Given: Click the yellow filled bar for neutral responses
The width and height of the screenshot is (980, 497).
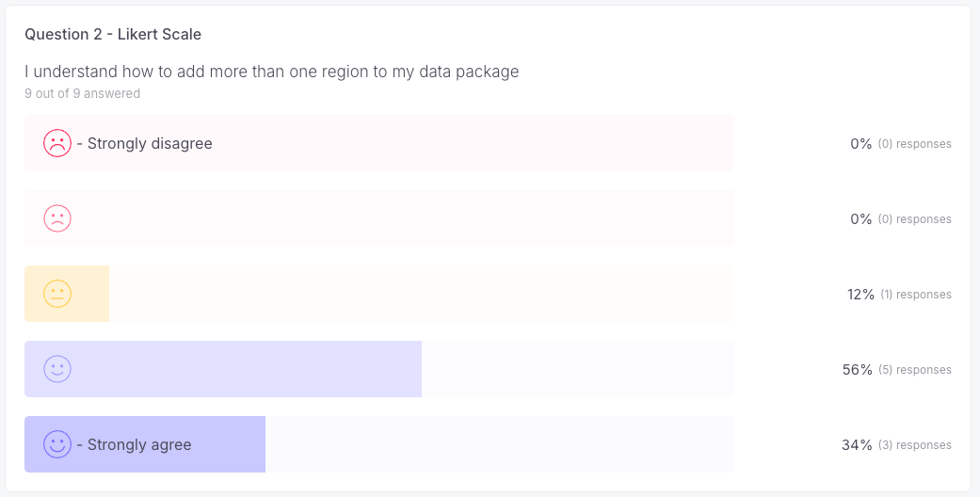Looking at the screenshot, I should [x=67, y=294].
